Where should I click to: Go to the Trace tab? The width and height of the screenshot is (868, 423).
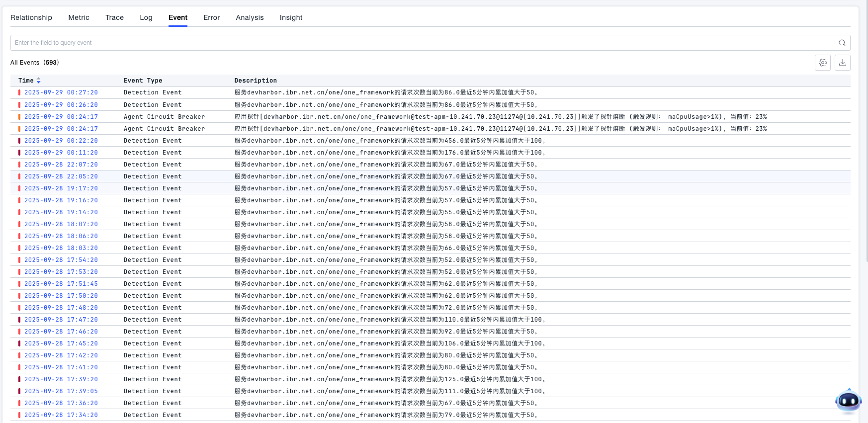114,17
